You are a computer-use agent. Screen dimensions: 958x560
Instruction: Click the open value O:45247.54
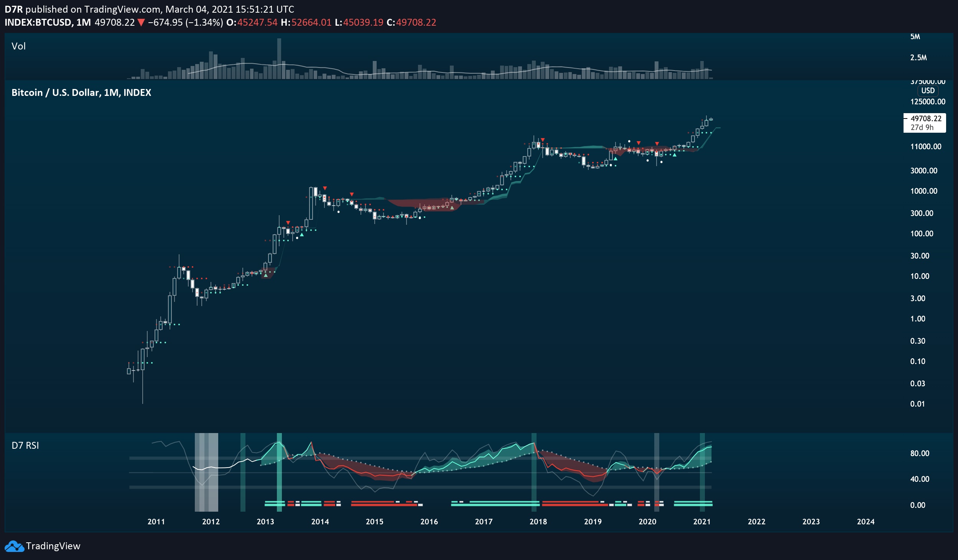coord(252,22)
